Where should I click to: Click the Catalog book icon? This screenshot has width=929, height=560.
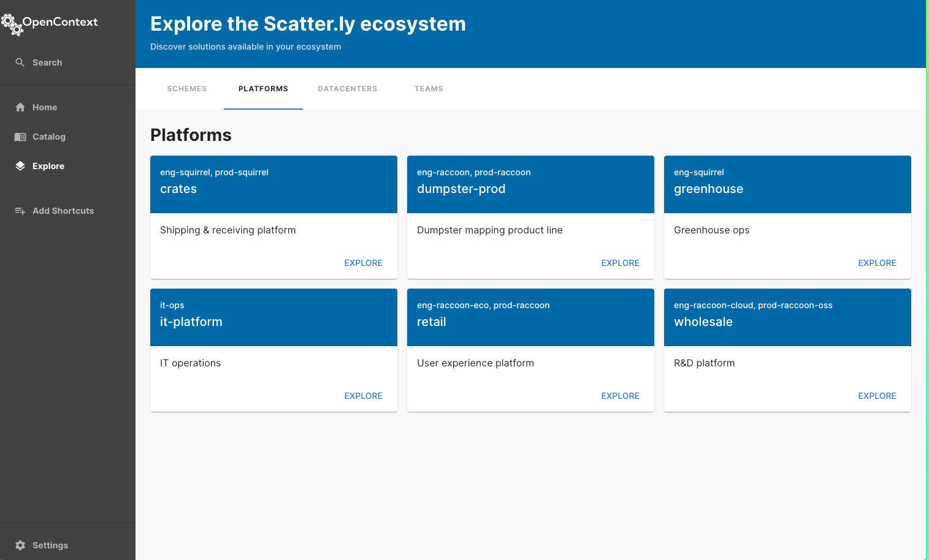[20, 137]
